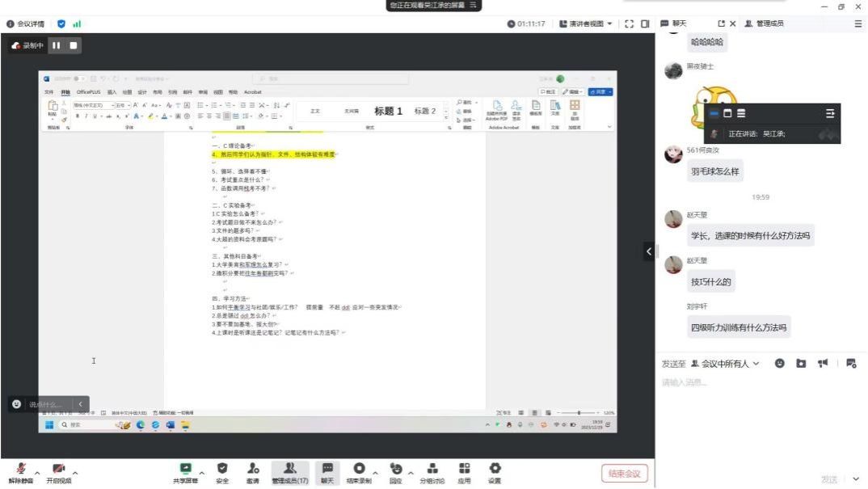Turn on the camera with 开启视频
This screenshot has height=489, width=868.
pos(58,470)
